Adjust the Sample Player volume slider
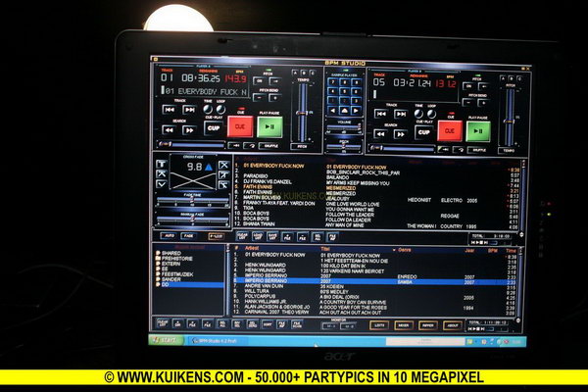588x392 pixels. tap(344, 127)
